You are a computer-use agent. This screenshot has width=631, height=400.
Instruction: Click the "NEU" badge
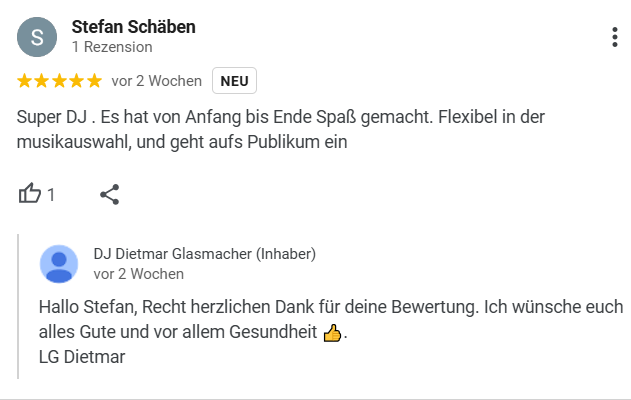[x=234, y=81]
